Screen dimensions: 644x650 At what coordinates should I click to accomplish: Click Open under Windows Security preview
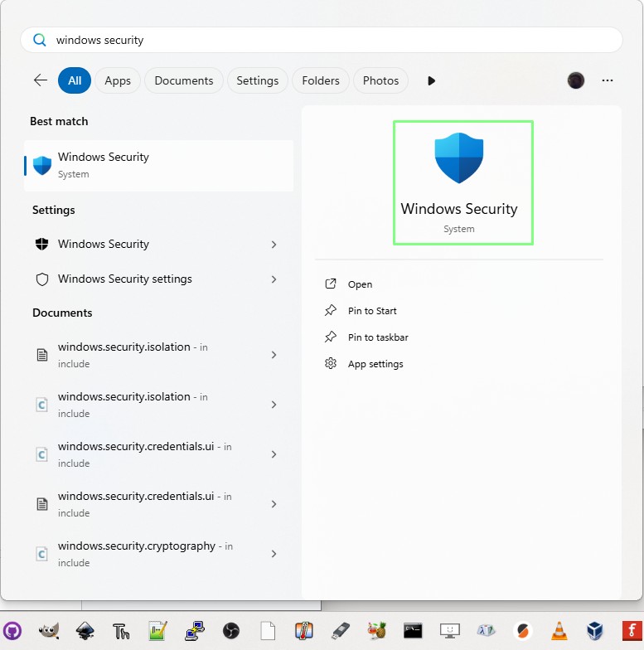[360, 284]
